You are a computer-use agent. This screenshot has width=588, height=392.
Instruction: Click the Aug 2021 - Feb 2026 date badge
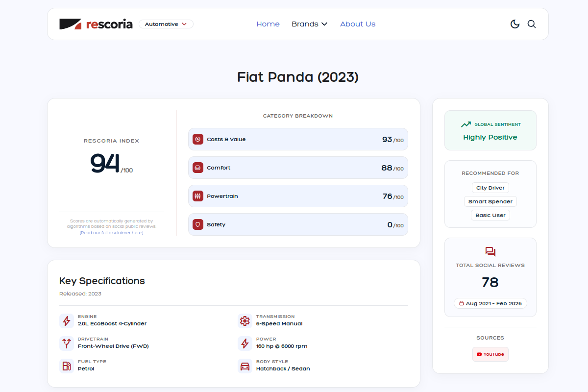[x=490, y=303]
